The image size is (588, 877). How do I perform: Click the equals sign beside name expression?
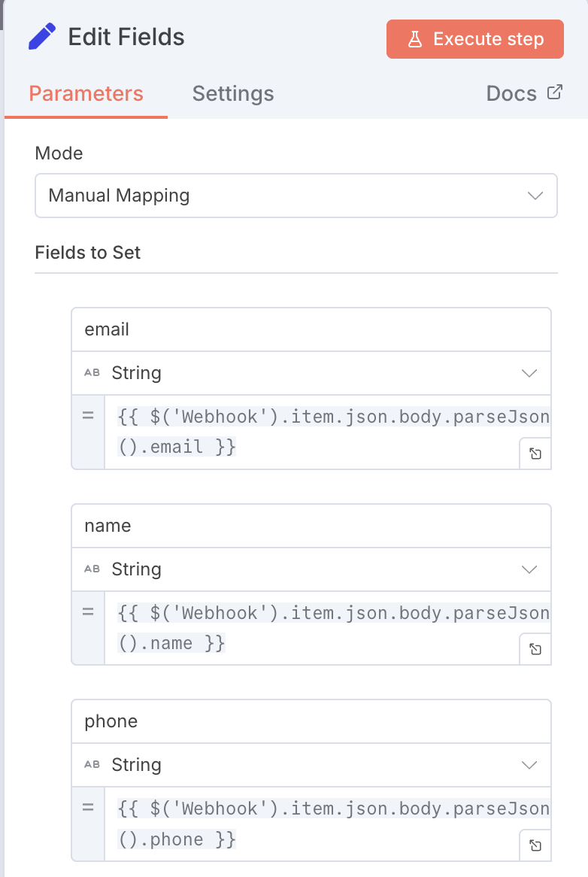(x=88, y=611)
